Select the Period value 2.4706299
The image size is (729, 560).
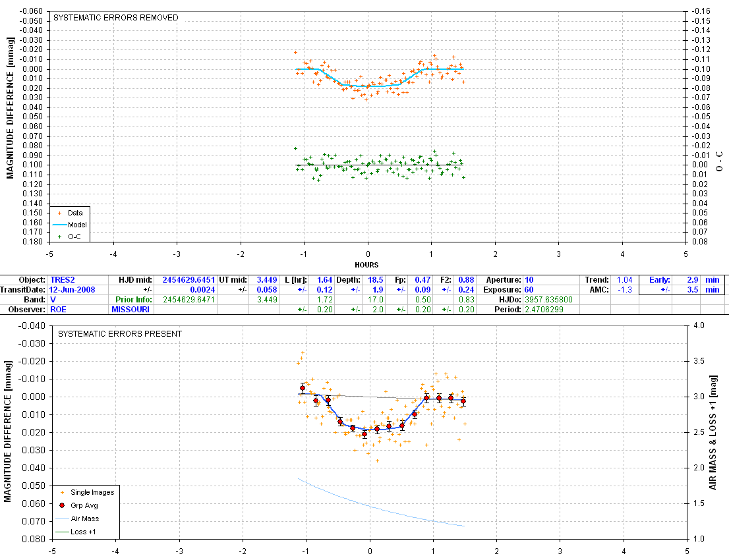(544, 310)
